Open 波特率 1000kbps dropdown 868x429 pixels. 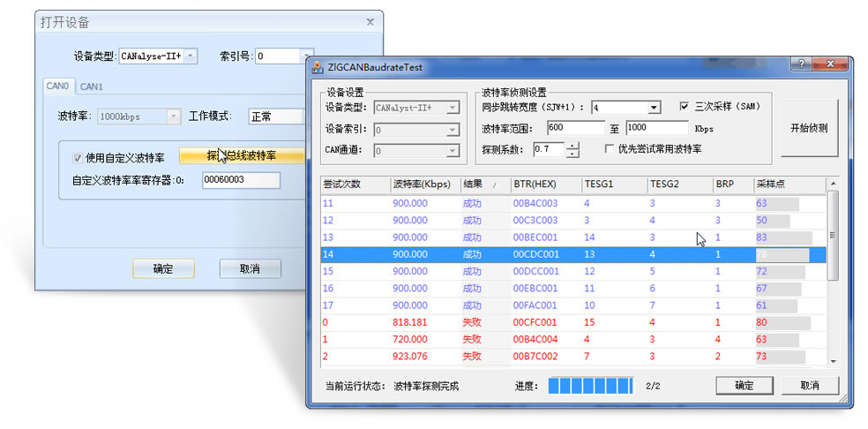(174, 117)
